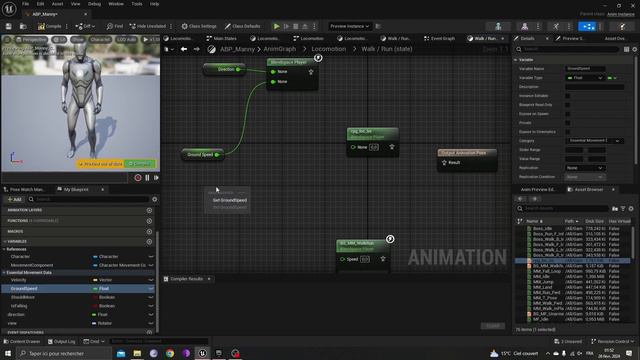Screen dimensions: 640x360
Task: Open the LOD Auto viewport menu
Action: click(x=127, y=40)
